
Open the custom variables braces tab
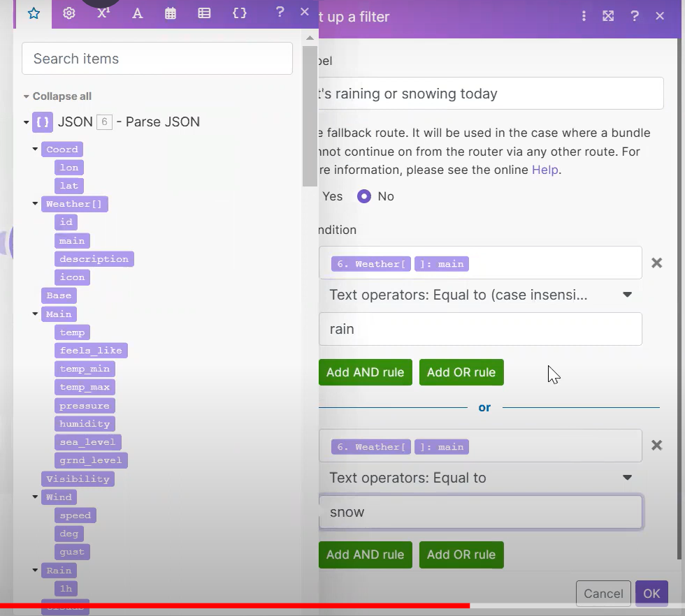[x=239, y=13]
